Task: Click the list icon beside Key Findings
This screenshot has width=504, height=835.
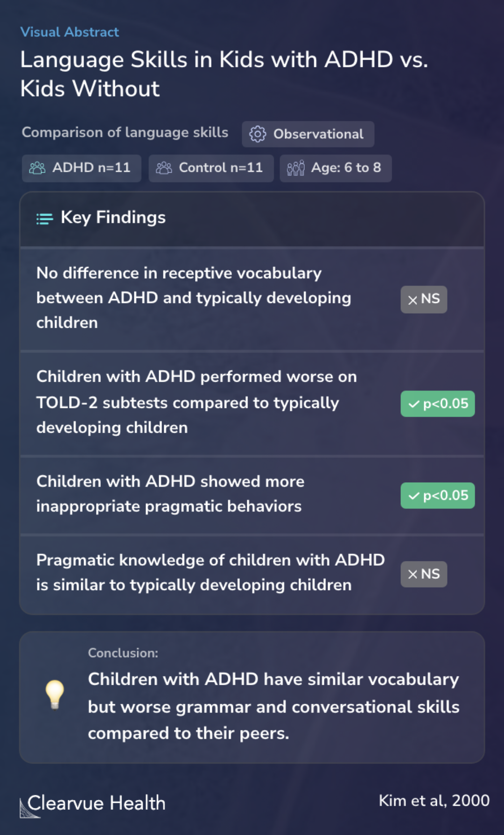Action: 45,218
